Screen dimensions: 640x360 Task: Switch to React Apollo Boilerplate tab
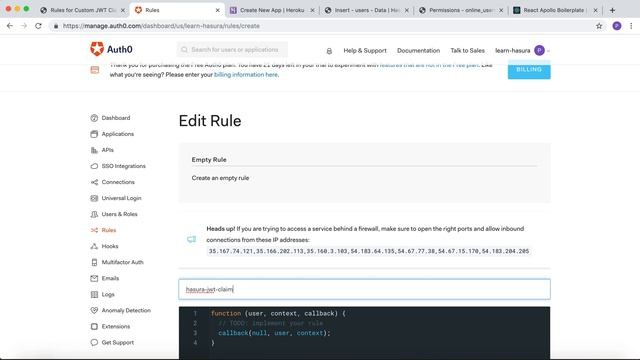pos(555,10)
